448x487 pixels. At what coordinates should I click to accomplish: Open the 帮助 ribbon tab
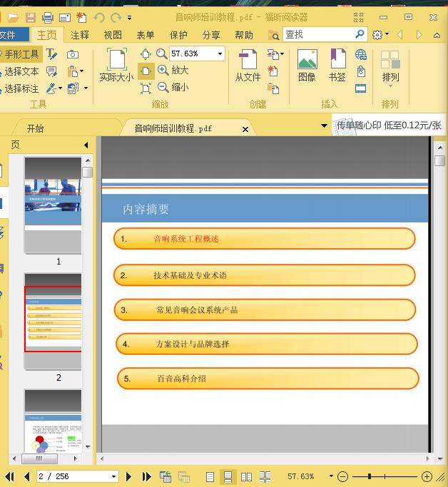point(244,35)
